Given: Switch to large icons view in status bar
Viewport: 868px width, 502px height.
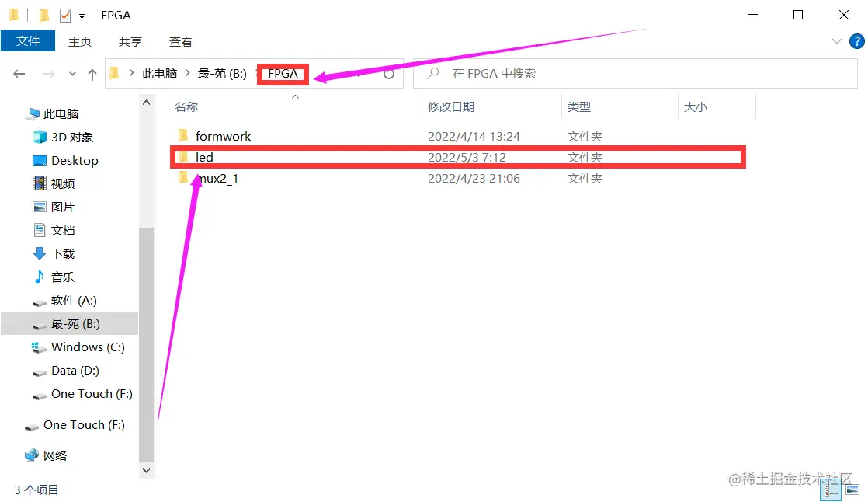Looking at the screenshot, I should pos(852,490).
